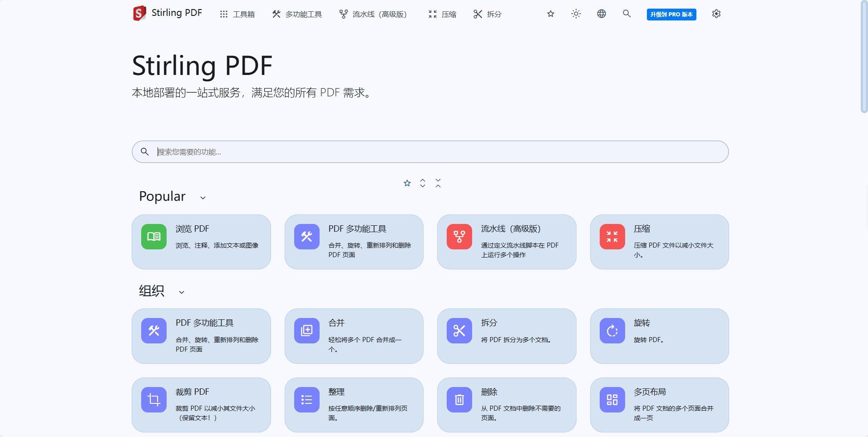868x437 pixels.
Task: Open the 浏览 PDF tool via its green book icon
Action: [x=153, y=237]
